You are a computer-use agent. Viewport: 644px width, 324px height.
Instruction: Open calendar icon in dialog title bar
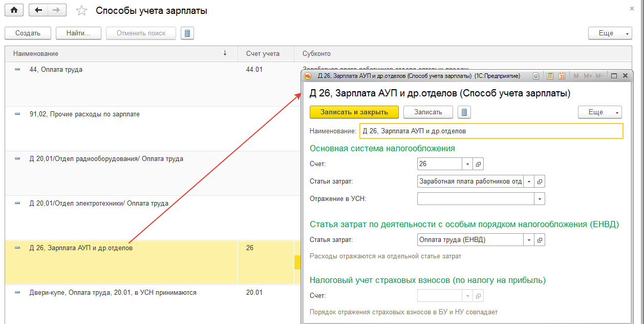tap(562, 76)
